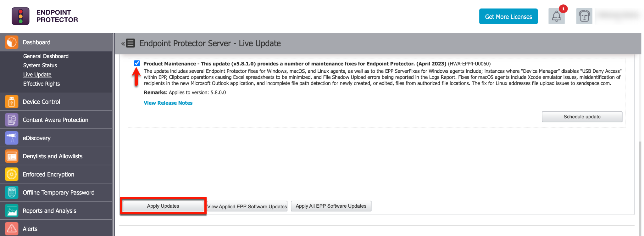Click the Content Aware Protection document icon
Image resolution: width=644 pixels, height=236 pixels.
pyautogui.click(x=12, y=120)
